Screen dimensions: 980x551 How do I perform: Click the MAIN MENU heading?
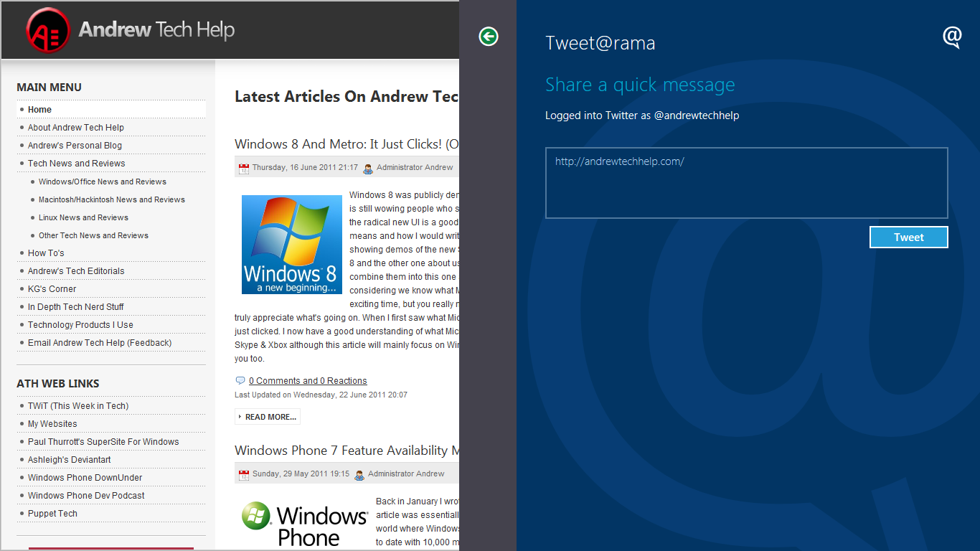[x=49, y=88]
